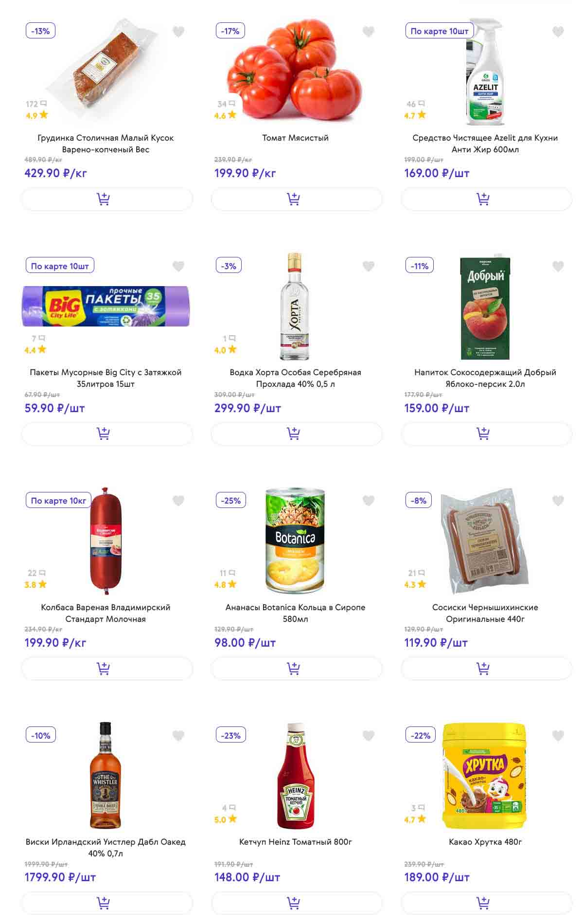Open the Хорта vodka bottle image
582x924 pixels.
click(295, 307)
